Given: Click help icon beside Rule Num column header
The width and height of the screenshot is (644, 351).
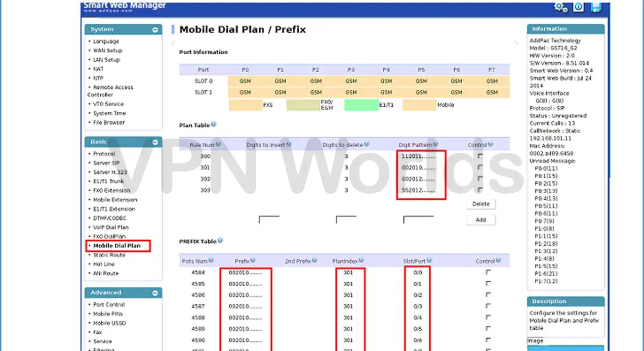Looking at the screenshot, I should click(219, 144).
